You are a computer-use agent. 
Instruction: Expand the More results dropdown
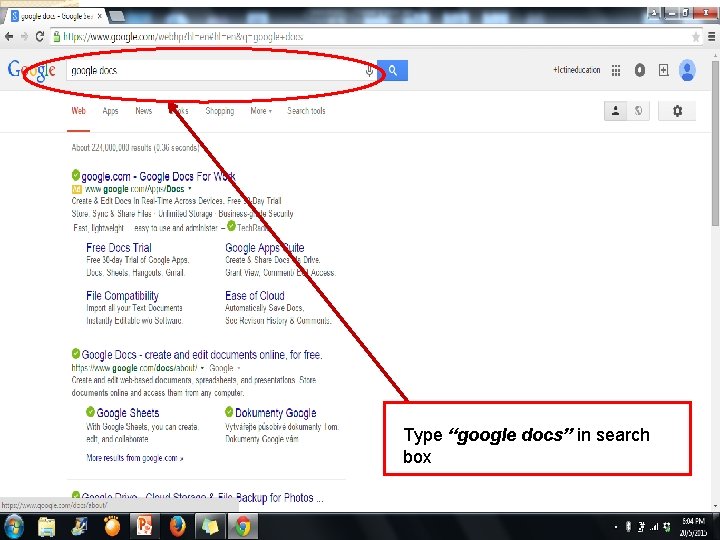261,111
